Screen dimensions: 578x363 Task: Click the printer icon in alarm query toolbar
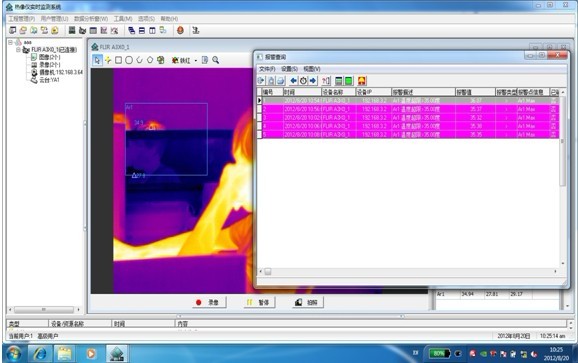281,81
